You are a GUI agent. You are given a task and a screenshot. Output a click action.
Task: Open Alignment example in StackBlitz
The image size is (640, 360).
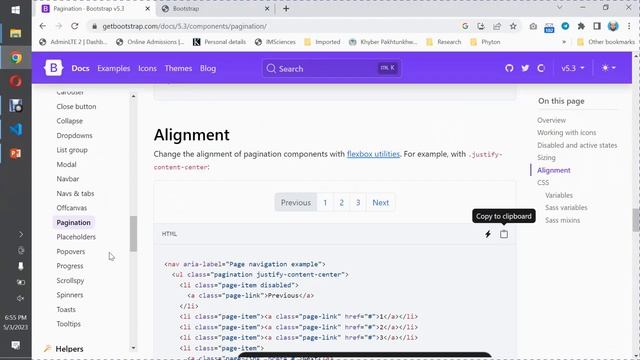[x=488, y=234]
